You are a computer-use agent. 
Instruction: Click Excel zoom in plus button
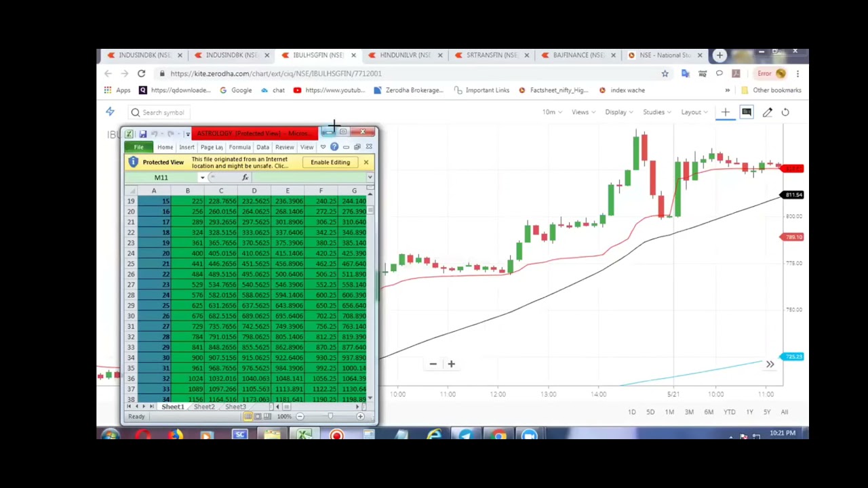360,417
